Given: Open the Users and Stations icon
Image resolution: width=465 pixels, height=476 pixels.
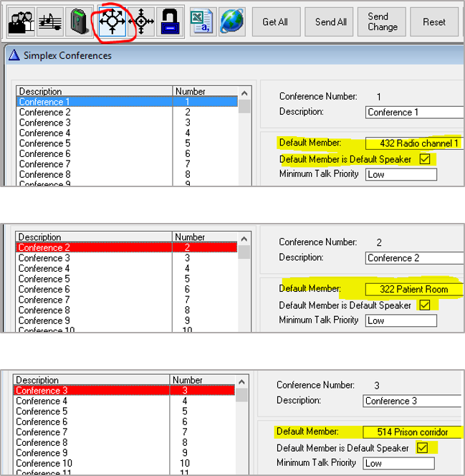Looking at the screenshot, I should [x=21, y=22].
